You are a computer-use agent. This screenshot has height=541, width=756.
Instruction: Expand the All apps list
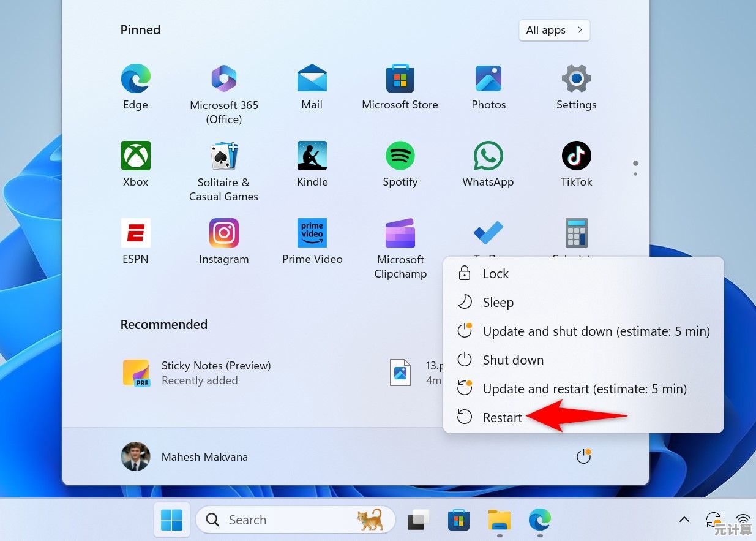point(554,30)
